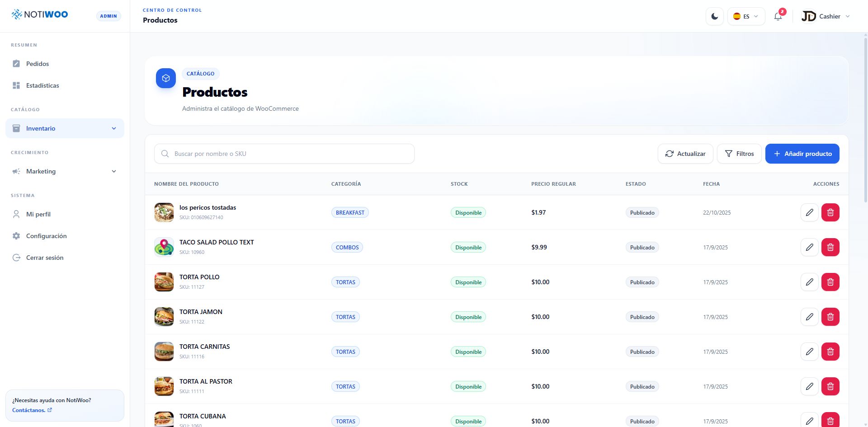Viewport: 868px width, 427px height.
Task: Open the Cashier user menu
Action: [826, 16]
